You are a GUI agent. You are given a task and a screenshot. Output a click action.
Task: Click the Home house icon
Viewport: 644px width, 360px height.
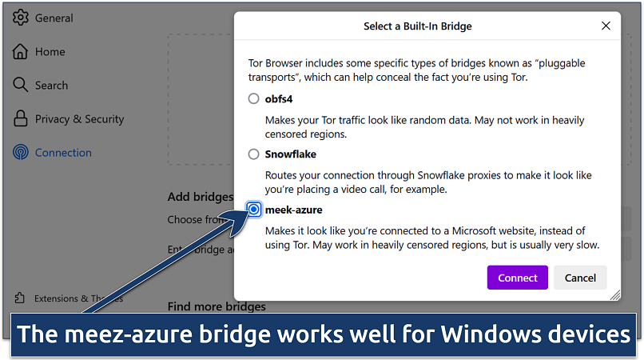(x=21, y=52)
